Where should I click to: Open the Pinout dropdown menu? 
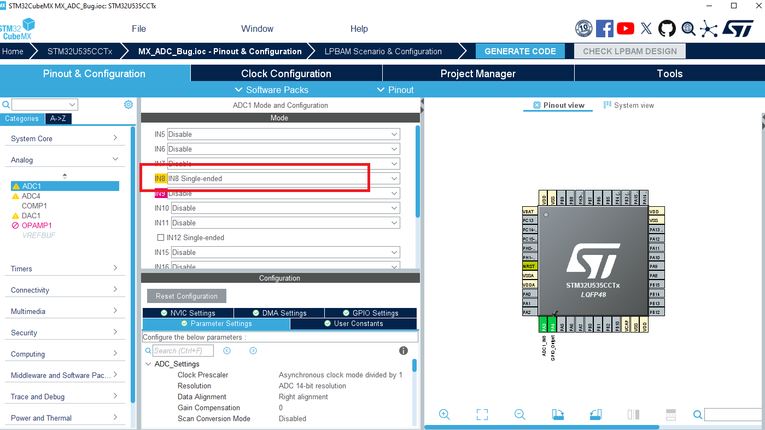click(x=395, y=90)
